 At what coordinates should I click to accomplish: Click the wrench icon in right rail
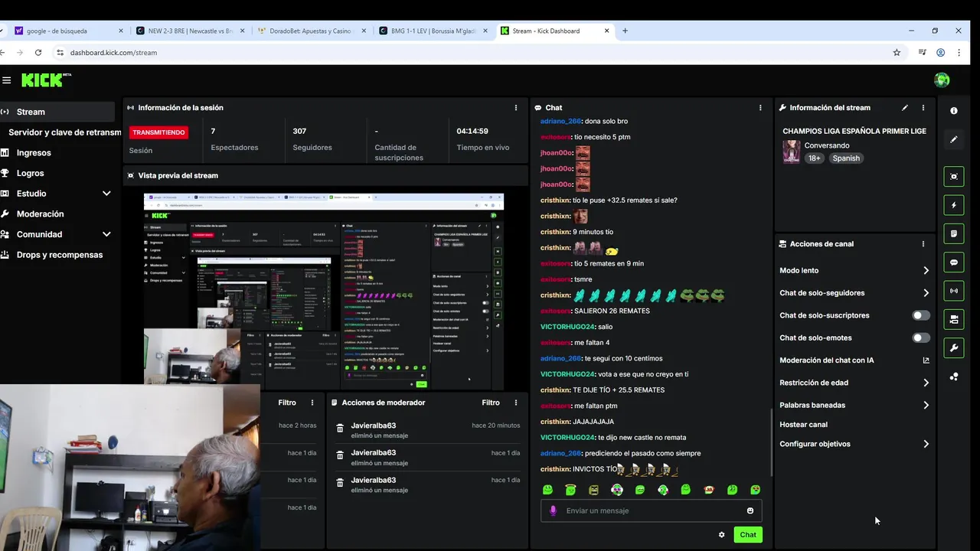tap(954, 348)
